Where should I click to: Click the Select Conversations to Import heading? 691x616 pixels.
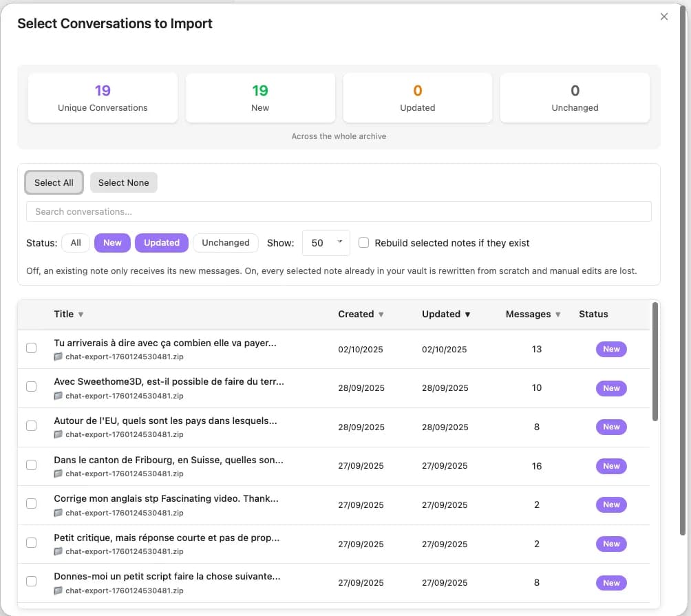pos(114,23)
